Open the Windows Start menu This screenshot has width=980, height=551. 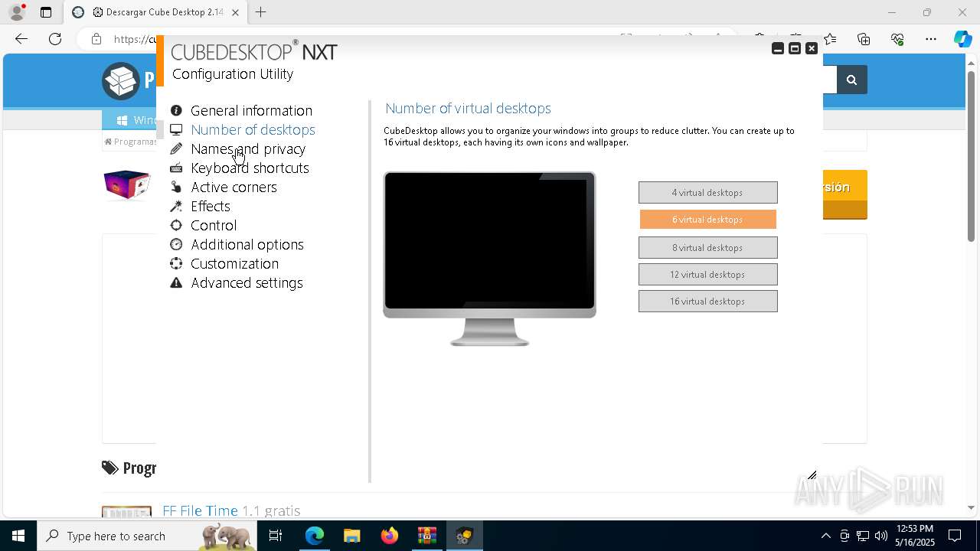point(18,536)
